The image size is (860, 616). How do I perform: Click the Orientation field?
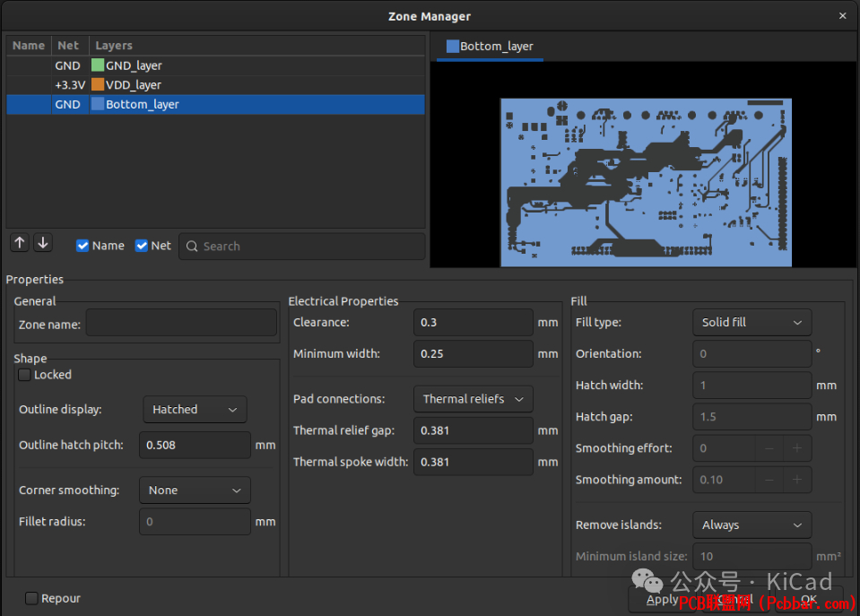pos(752,354)
